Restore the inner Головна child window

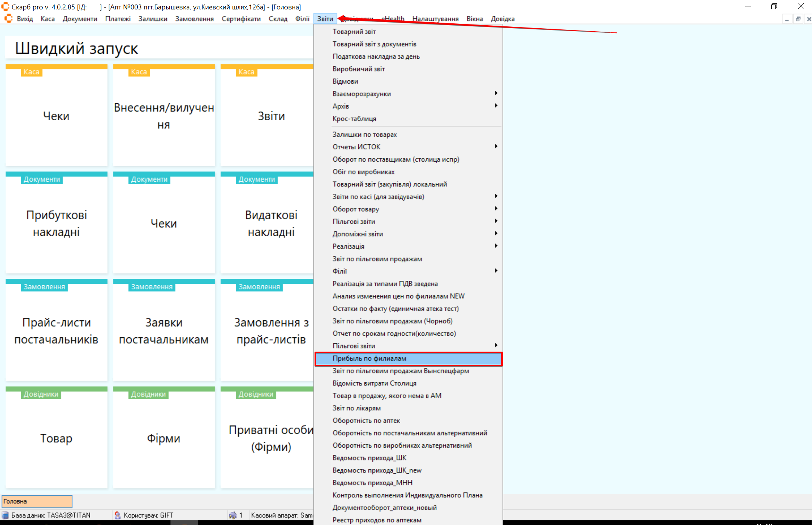[798, 19]
